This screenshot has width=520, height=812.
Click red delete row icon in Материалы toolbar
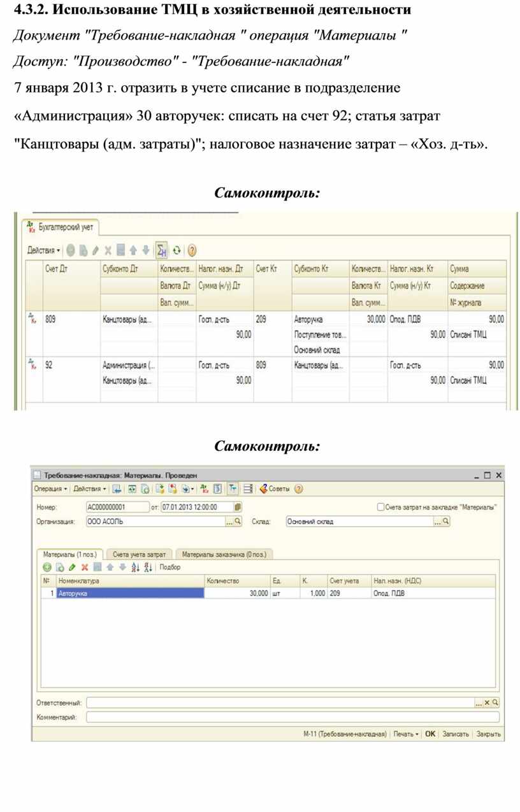[x=84, y=567]
